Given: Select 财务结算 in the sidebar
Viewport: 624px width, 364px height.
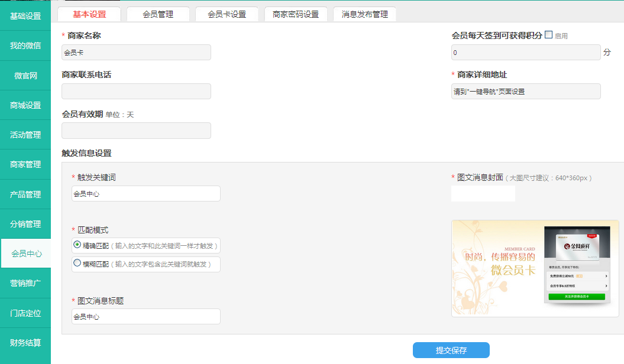Looking at the screenshot, I should point(25,342).
